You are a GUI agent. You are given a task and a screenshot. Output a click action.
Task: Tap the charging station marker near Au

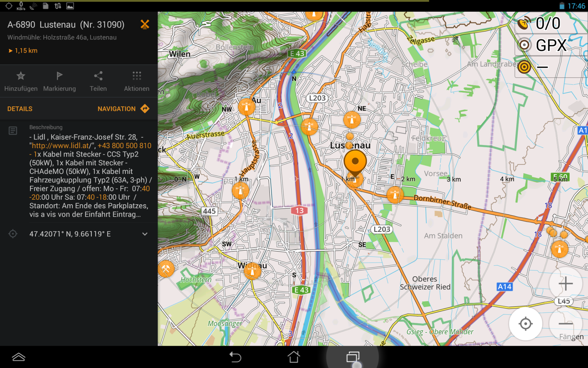pyautogui.click(x=246, y=107)
